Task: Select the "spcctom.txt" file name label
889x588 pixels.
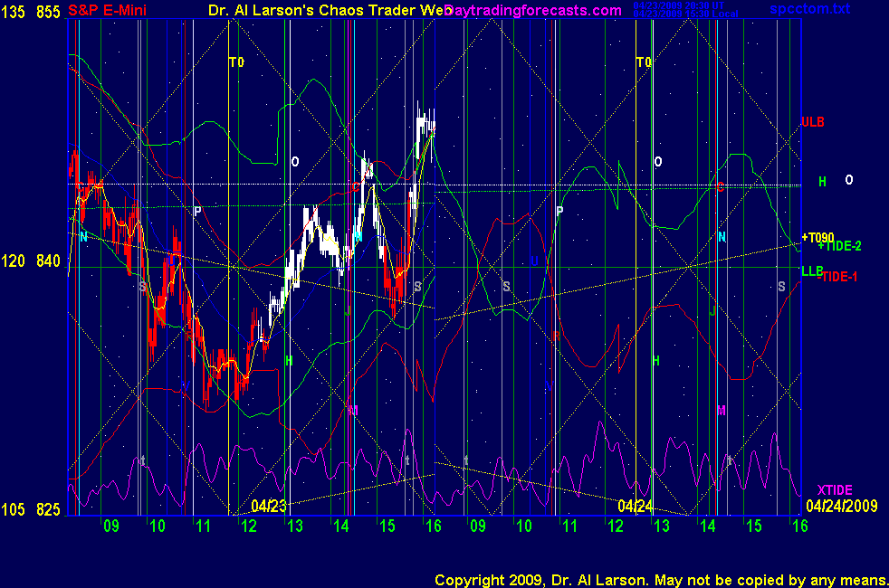Action: [809, 8]
